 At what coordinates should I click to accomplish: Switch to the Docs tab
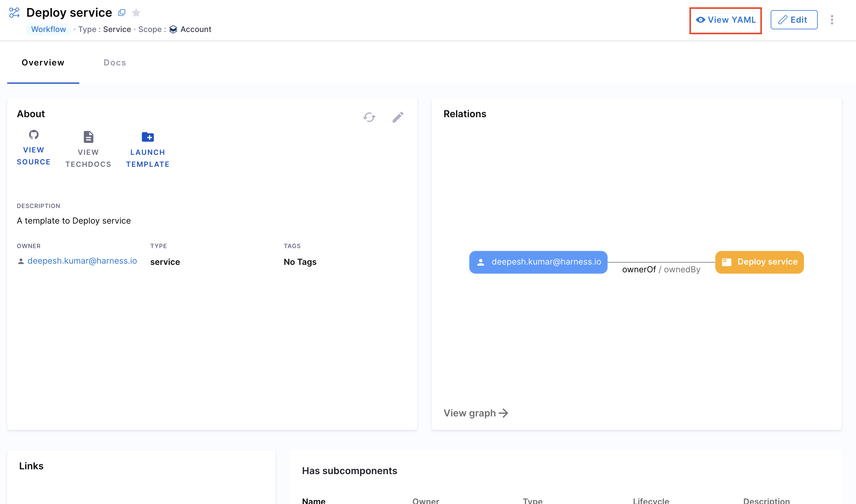(115, 62)
